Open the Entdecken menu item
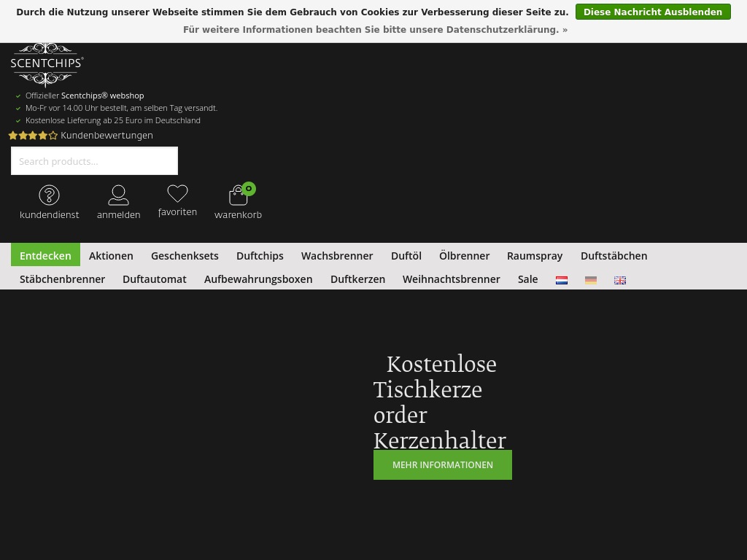 45,256
